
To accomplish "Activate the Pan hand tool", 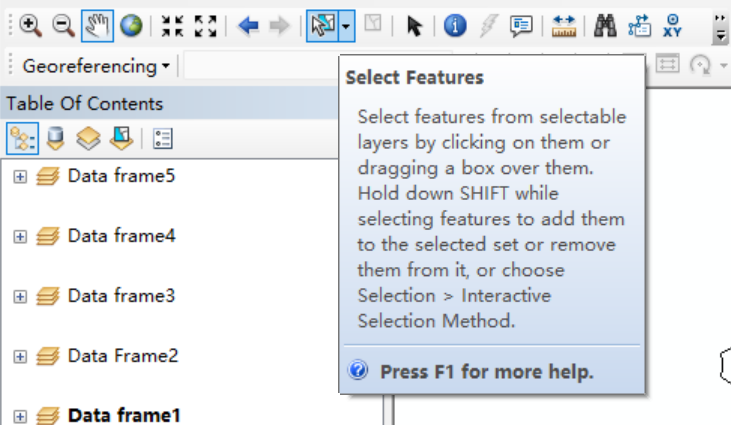I will coord(97,27).
